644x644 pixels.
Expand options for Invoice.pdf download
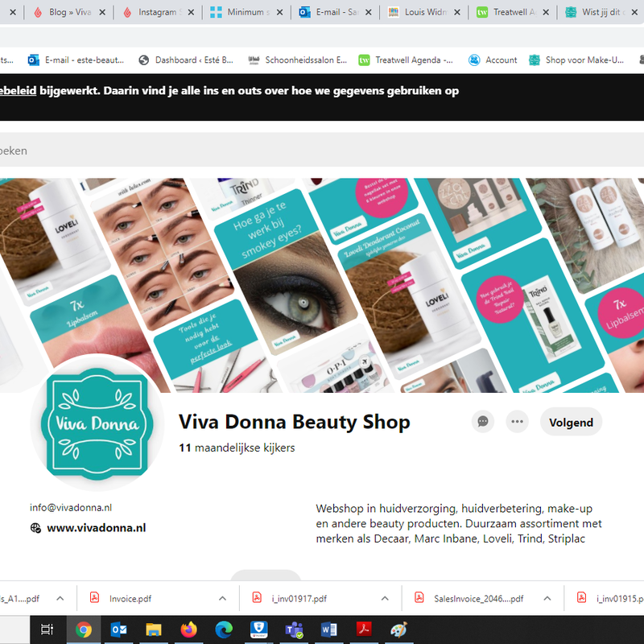pyautogui.click(x=223, y=598)
